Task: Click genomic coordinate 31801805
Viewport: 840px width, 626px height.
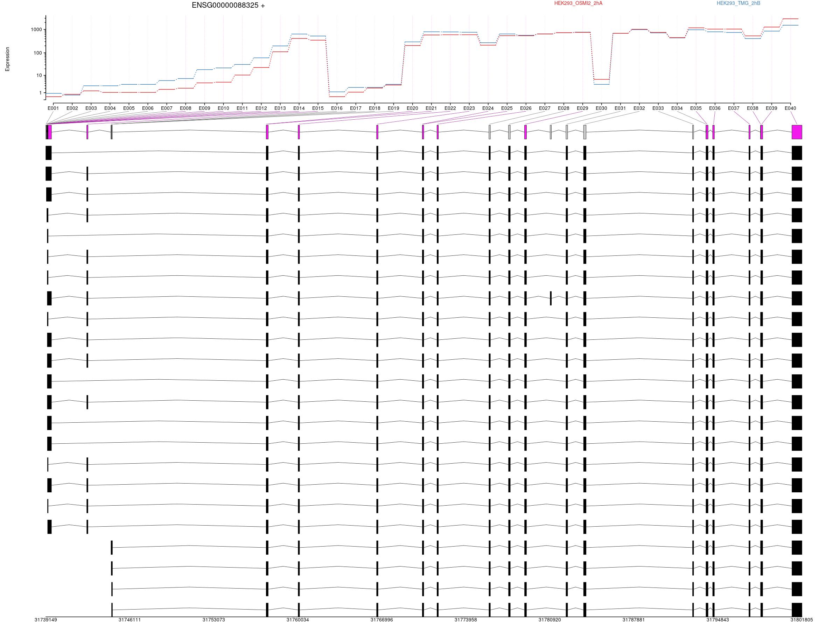Action: [x=801, y=620]
